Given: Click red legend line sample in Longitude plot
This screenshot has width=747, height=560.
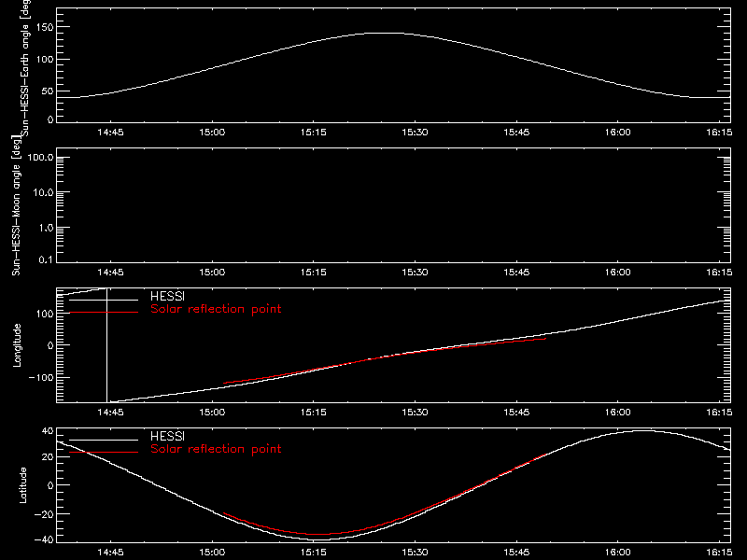Looking at the screenshot, I should tap(104, 313).
